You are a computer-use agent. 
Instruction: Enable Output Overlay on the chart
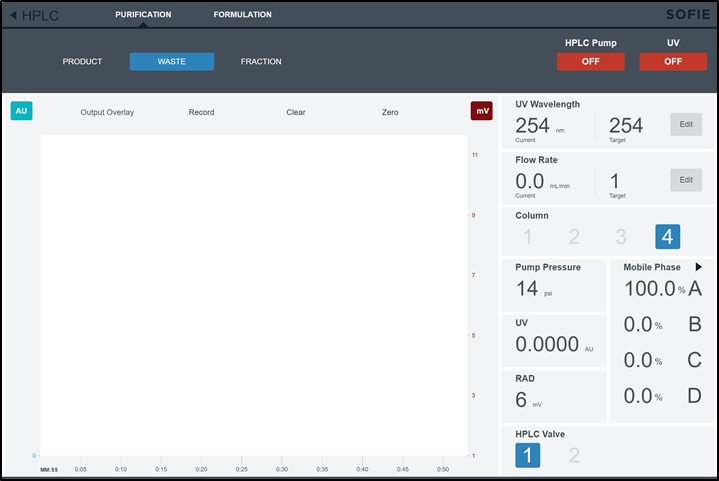[107, 112]
